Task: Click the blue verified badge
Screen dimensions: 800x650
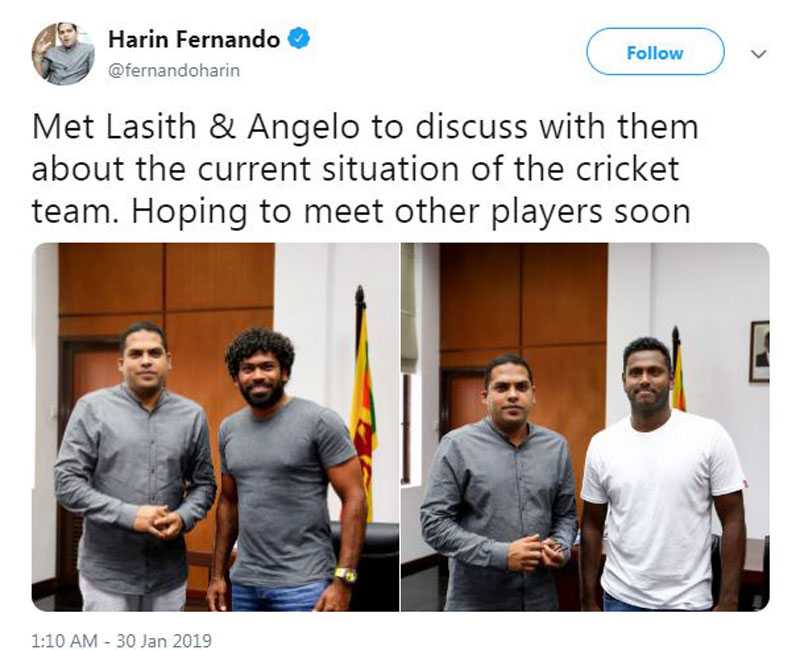Action: [299, 39]
